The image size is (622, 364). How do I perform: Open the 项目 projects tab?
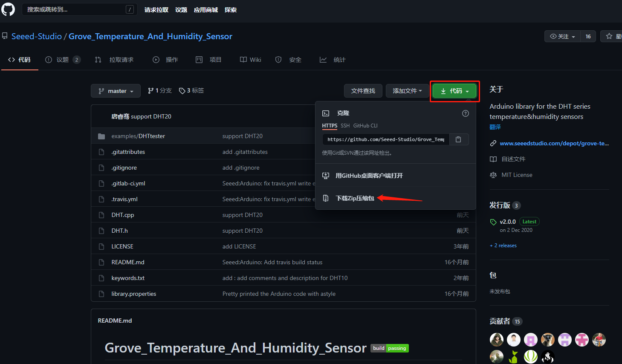[x=209, y=60]
